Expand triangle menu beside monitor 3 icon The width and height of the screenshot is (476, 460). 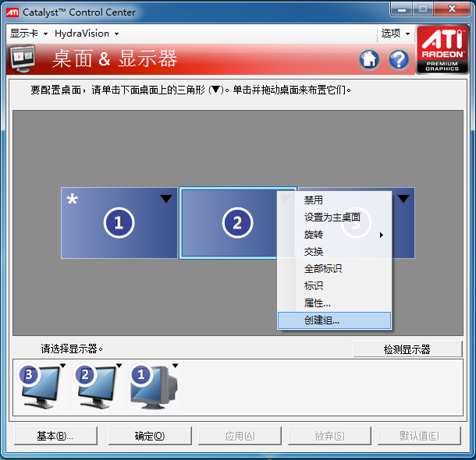coord(63,366)
